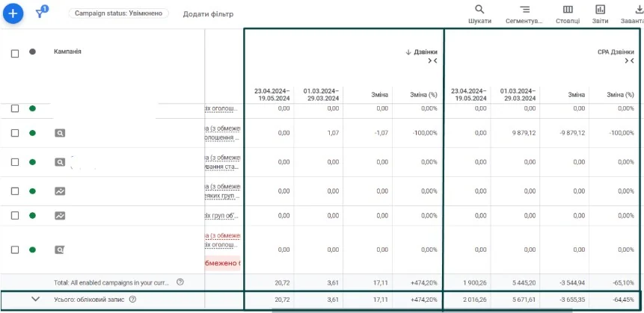Click the Total: All enabled campaigns label
Image resolution: width=644 pixels, height=313 pixels.
click(113, 282)
